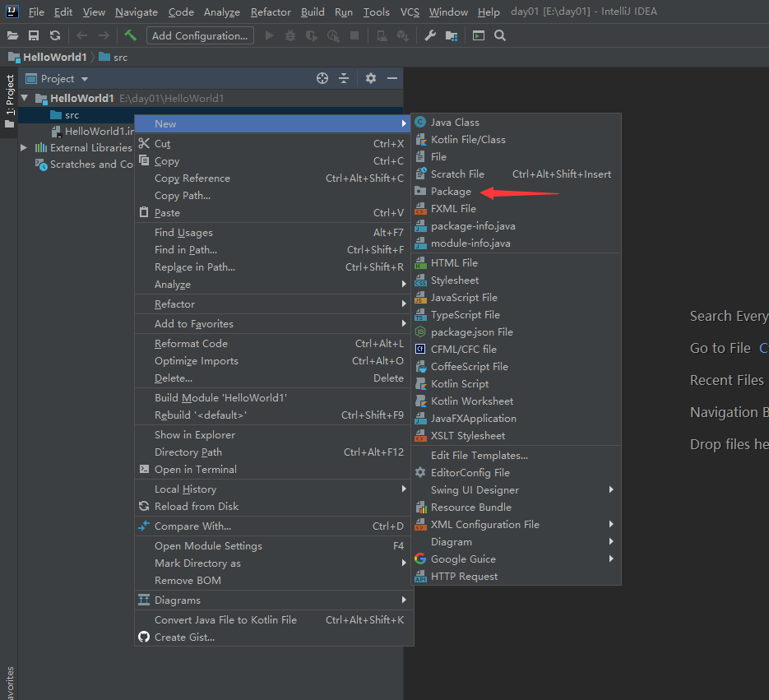Image resolution: width=769 pixels, height=700 pixels.
Task: Choose Resource Bundle in New submenu
Action: click(516, 508)
